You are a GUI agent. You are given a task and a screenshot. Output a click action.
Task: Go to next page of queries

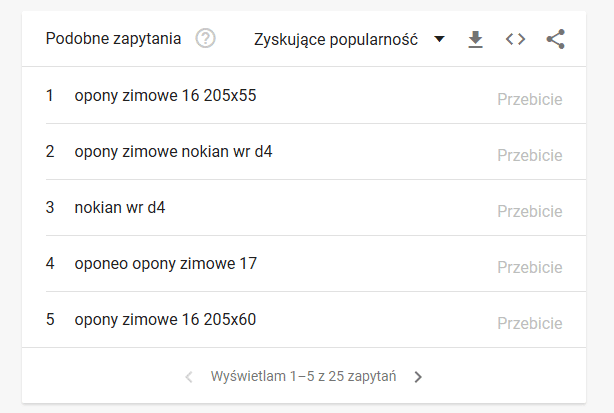pyautogui.click(x=418, y=377)
